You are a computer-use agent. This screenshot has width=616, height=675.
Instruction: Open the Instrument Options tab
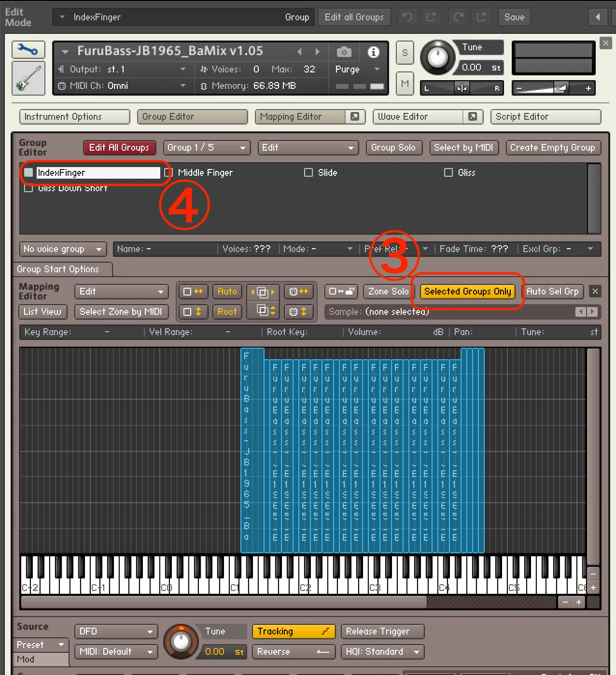pyautogui.click(x=75, y=117)
